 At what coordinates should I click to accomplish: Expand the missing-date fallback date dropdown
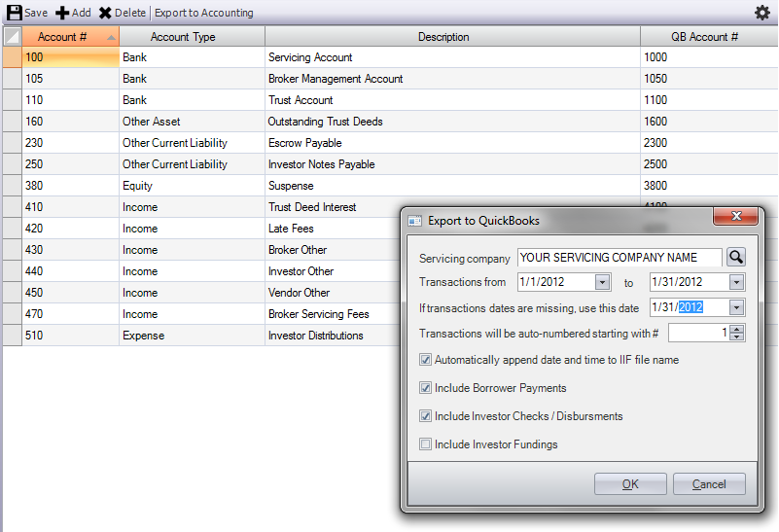coord(737,307)
